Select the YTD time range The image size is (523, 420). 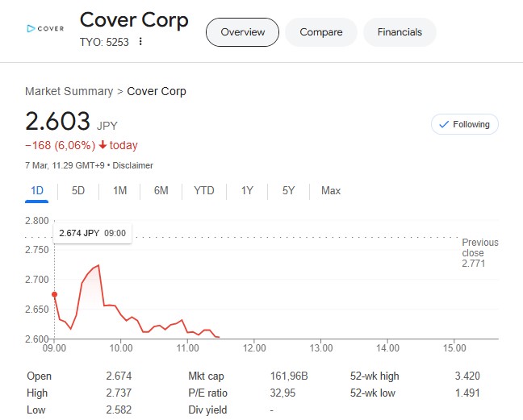coord(204,191)
